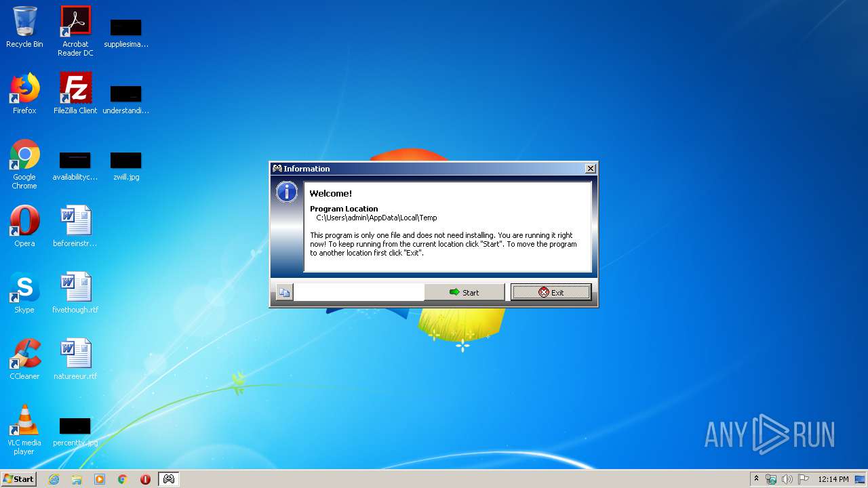Open the Windows Start menu
This screenshot has width=868, height=488.
(19, 479)
